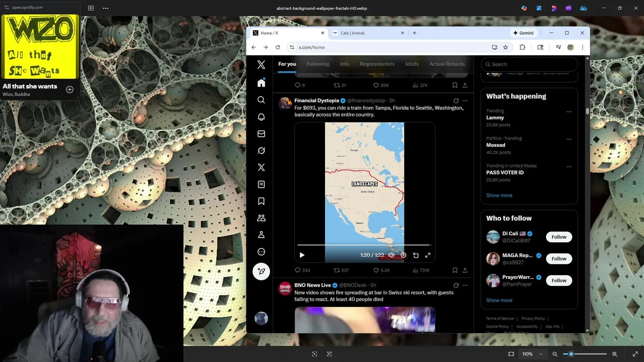This screenshot has width=644, height=362.
Task: Click the X search field
Action: click(529, 64)
